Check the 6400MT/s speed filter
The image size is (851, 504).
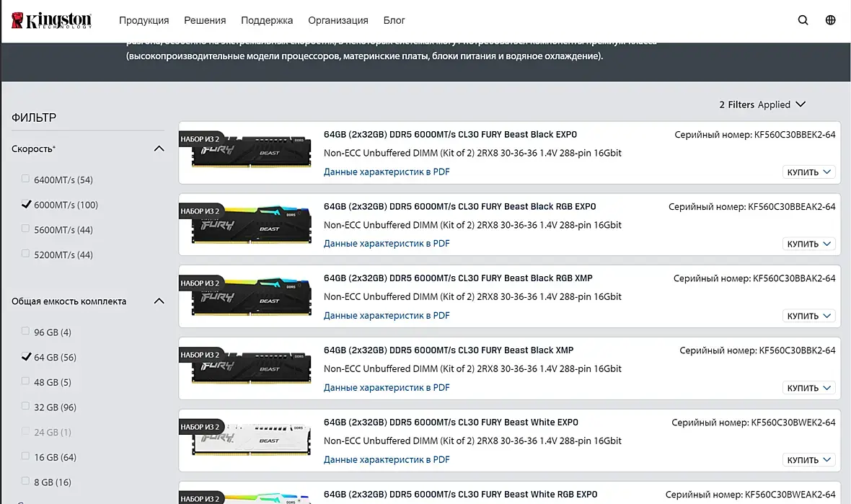(25, 179)
